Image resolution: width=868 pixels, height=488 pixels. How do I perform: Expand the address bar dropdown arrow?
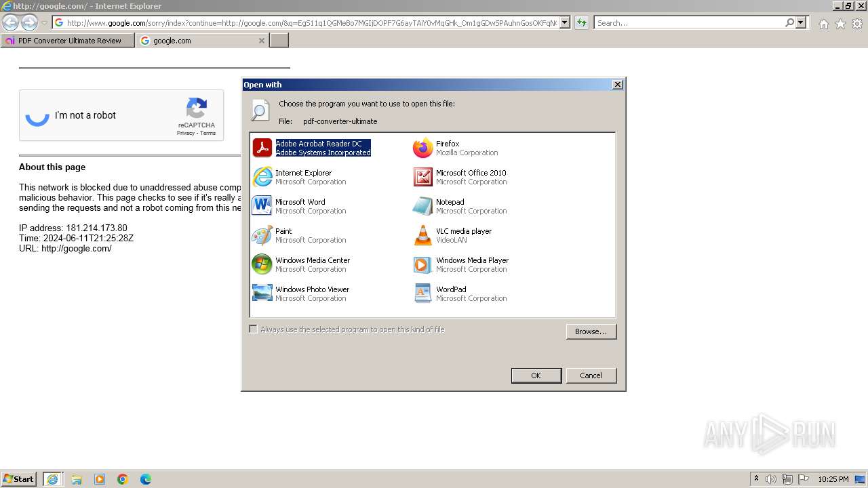(565, 23)
